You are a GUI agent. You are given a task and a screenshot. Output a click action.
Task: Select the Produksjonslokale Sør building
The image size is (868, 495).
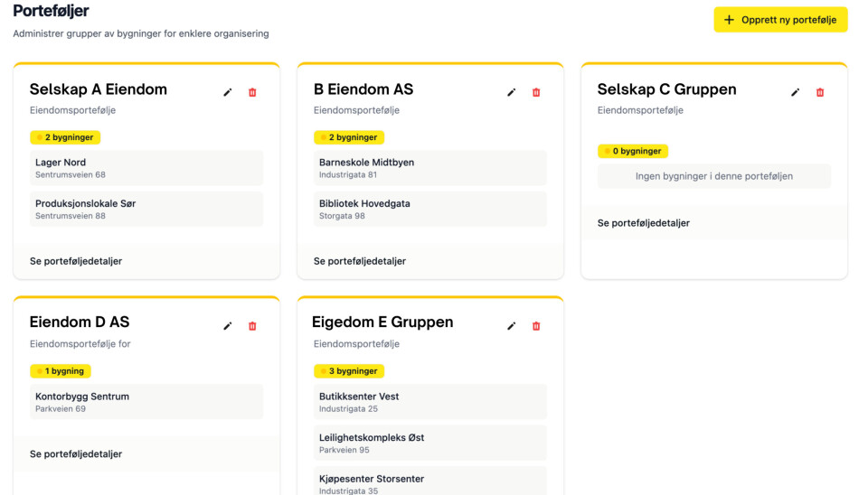click(146, 209)
